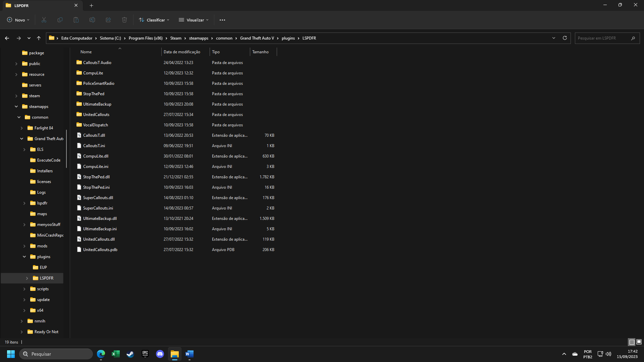Refresh the current folder view
Screen dimensions: 644x362
pos(565,38)
